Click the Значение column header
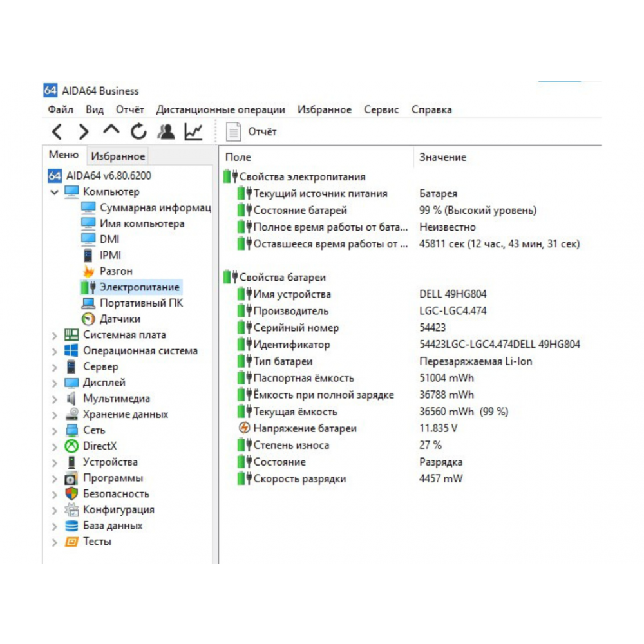 coord(443,157)
